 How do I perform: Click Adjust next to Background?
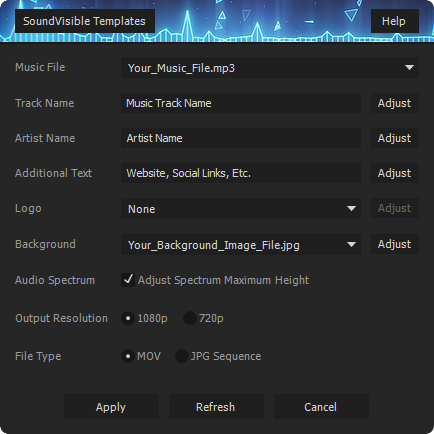[x=395, y=244]
